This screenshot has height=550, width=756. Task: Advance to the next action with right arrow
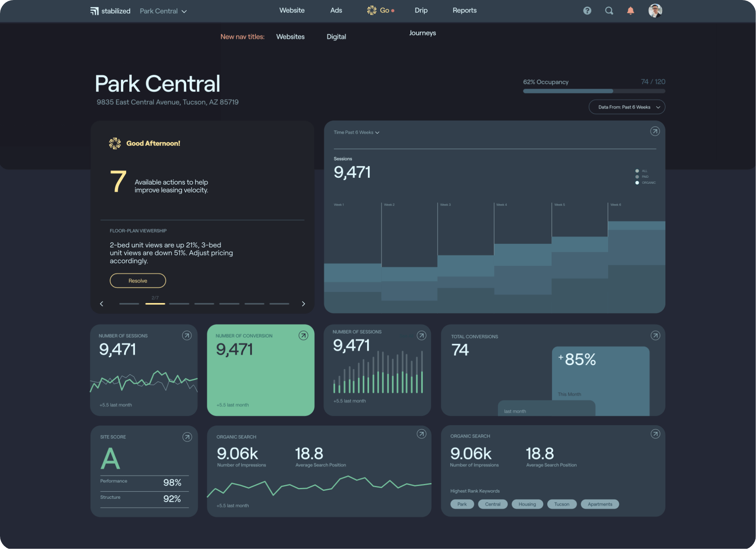303,304
